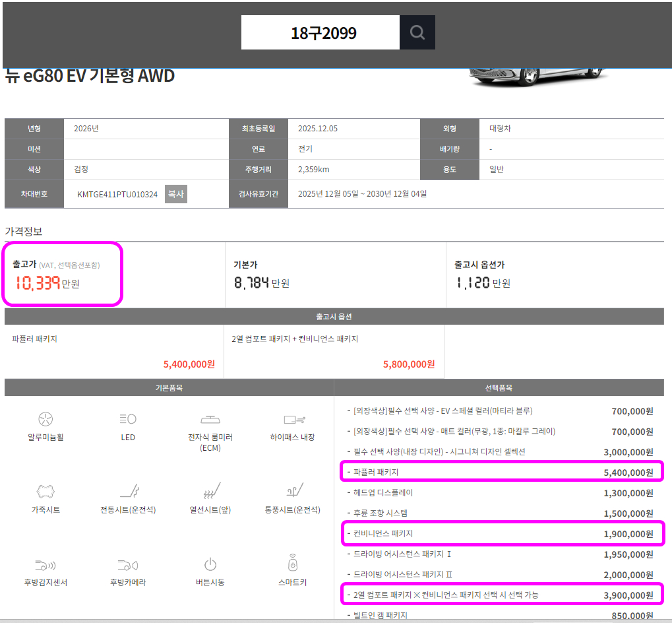This screenshot has height=623, width=672.
Task: Click the plate number search field 18구2099
Action: [x=320, y=32]
